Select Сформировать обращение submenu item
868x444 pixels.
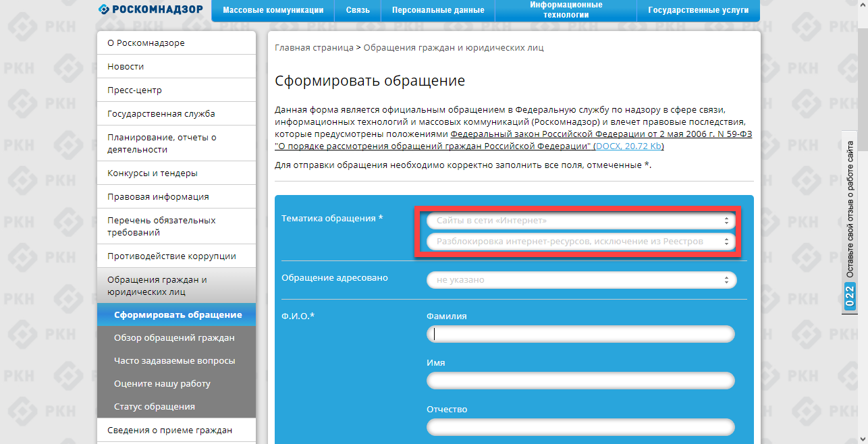click(176, 315)
